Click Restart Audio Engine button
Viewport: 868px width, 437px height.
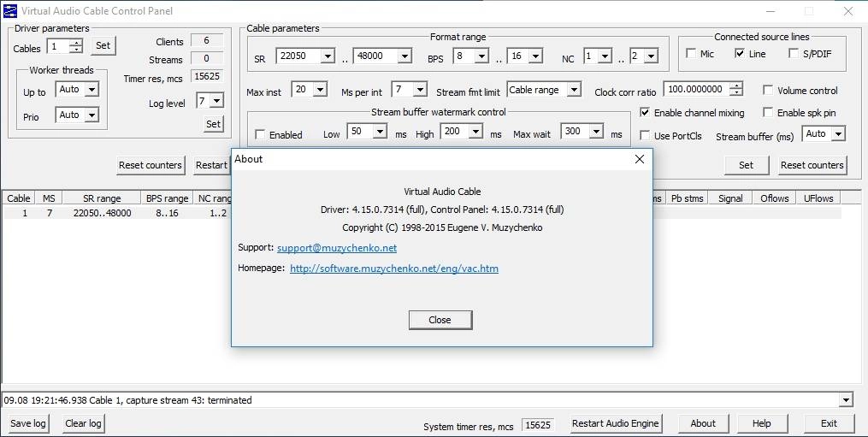click(x=616, y=423)
